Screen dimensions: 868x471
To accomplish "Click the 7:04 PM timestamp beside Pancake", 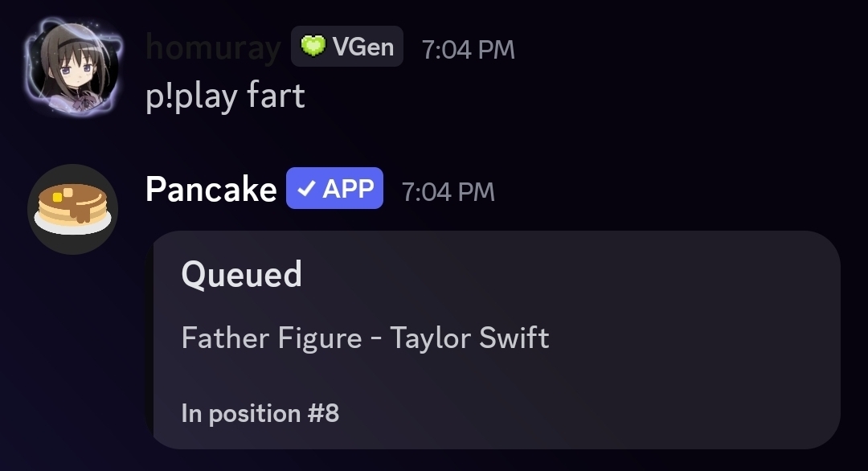I will coord(448,191).
